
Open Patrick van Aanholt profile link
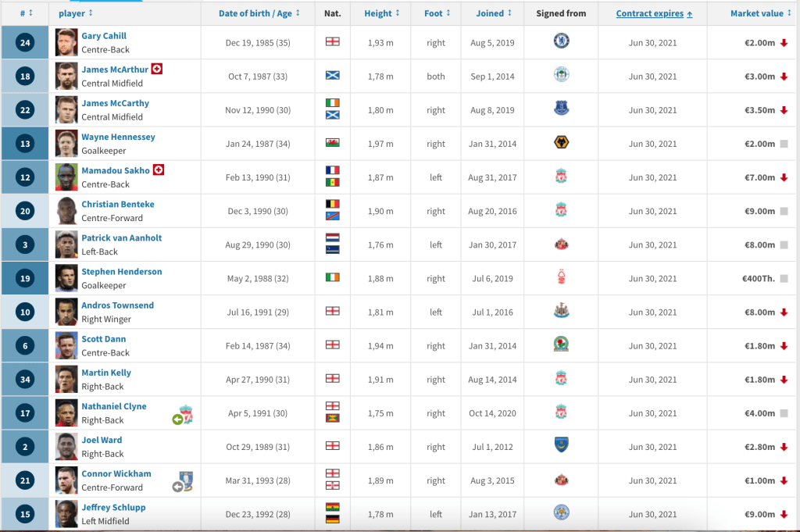pos(122,237)
